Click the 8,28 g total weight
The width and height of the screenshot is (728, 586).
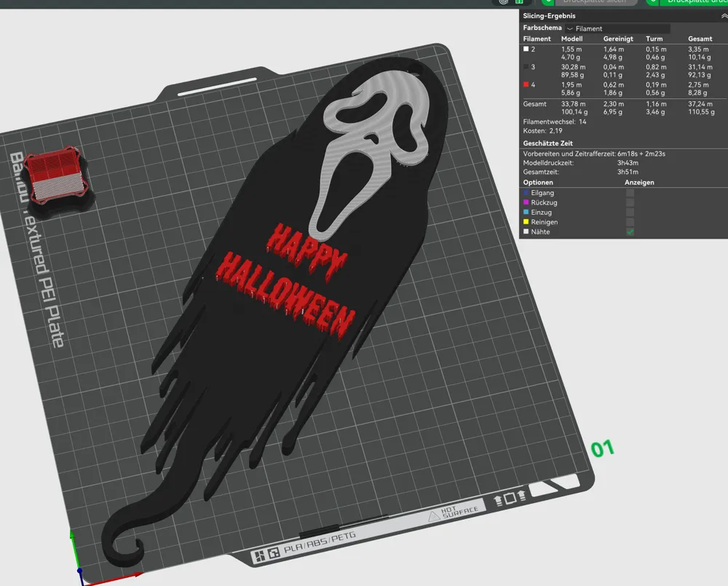[x=697, y=93]
